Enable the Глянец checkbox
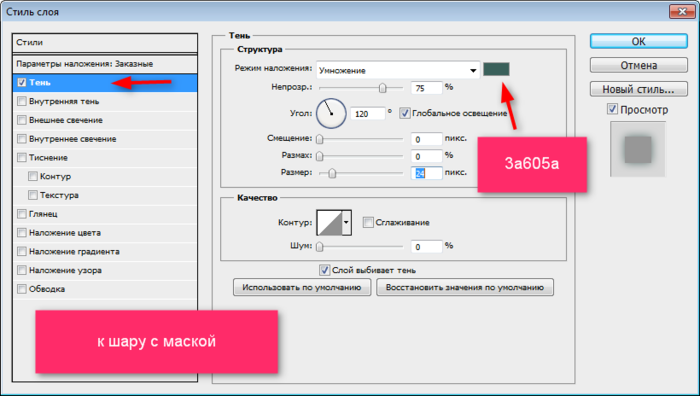Image resolution: width=700 pixels, height=396 pixels. (x=21, y=214)
